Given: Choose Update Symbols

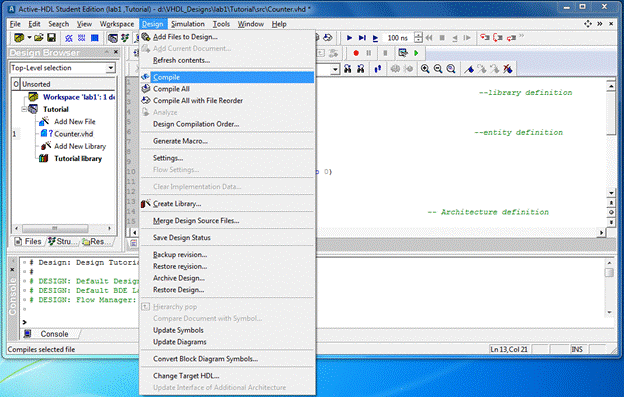Looking at the screenshot, I should tap(227, 330).
